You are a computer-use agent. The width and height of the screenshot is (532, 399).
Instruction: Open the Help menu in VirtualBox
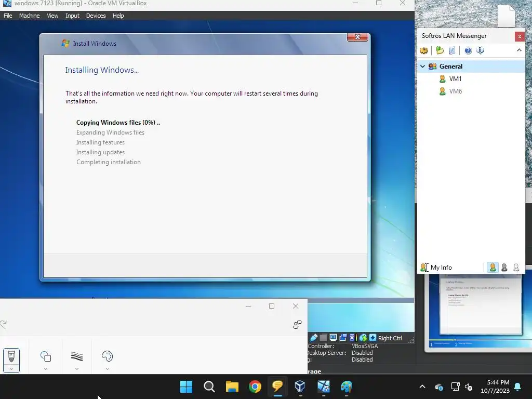[118, 16]
